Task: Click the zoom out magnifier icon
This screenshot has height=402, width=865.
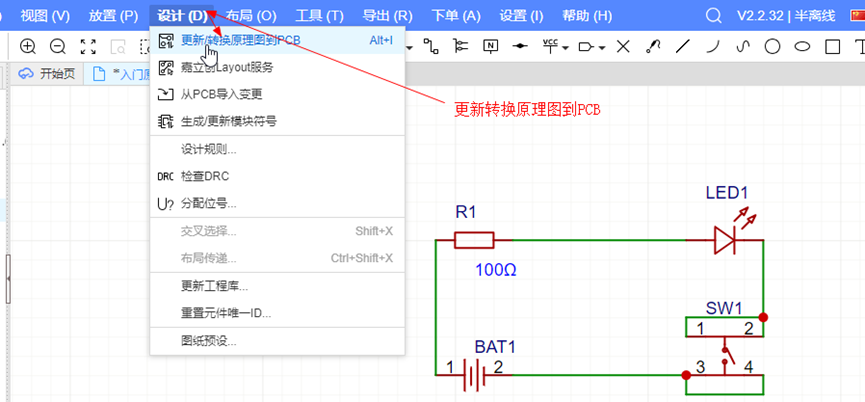Action: click(x=58, y=47)
